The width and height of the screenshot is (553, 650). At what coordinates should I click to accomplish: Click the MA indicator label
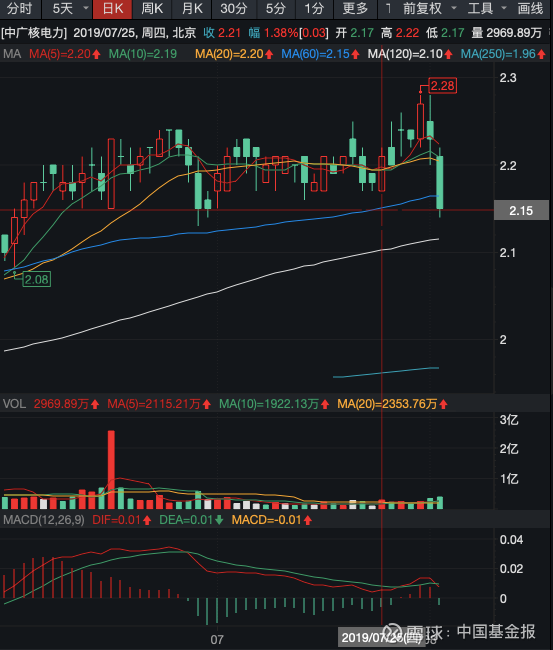point(12,54)
